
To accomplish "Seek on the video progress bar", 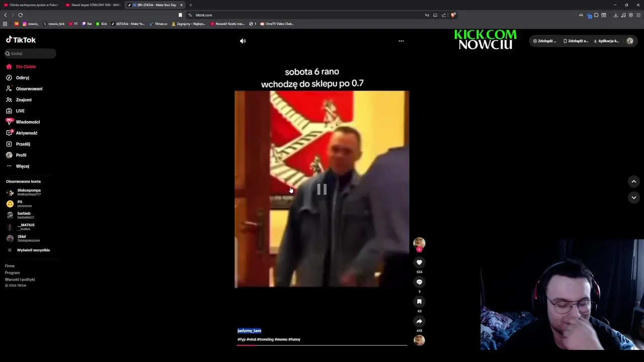I will click(x=322, y=345).
